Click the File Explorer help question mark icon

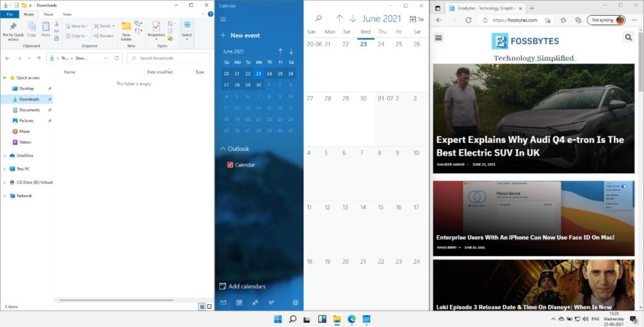210,14
